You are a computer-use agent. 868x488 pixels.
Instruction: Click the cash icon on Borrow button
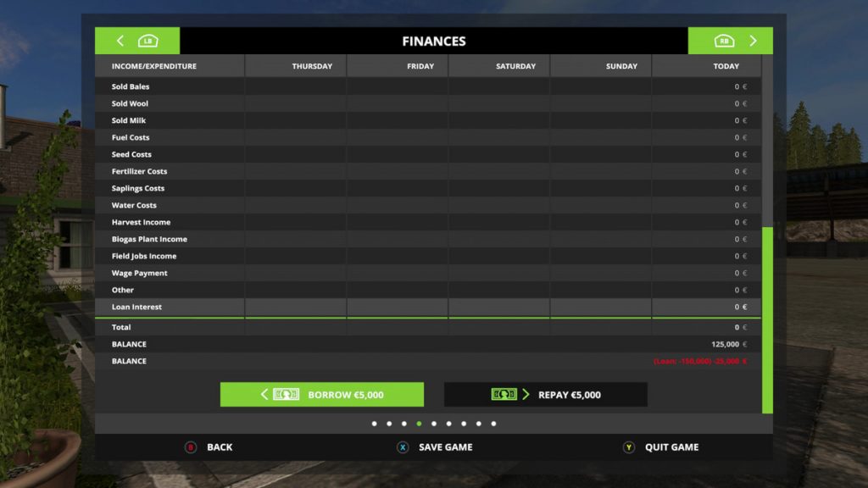[286, 395]
